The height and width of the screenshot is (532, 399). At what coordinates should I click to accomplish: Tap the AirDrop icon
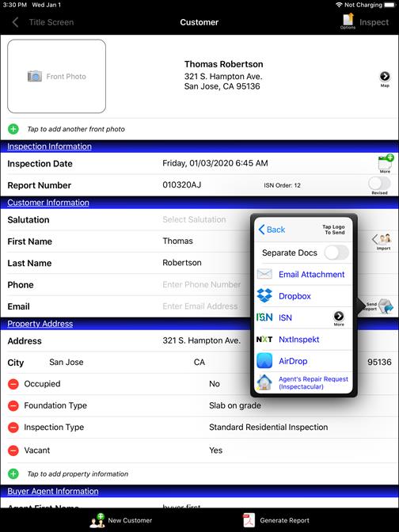point(264,360)
